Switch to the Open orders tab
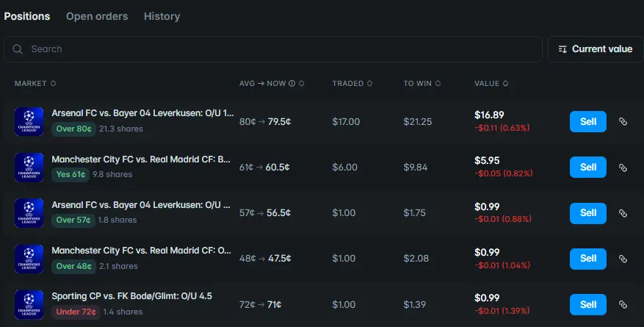This screenshot has height=327, width=644. [x=97, y=16]
